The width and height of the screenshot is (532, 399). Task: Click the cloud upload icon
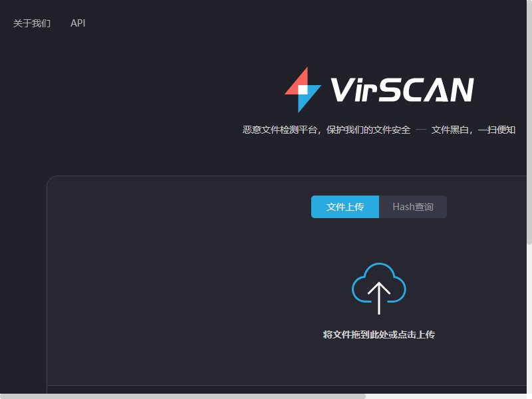379,289
